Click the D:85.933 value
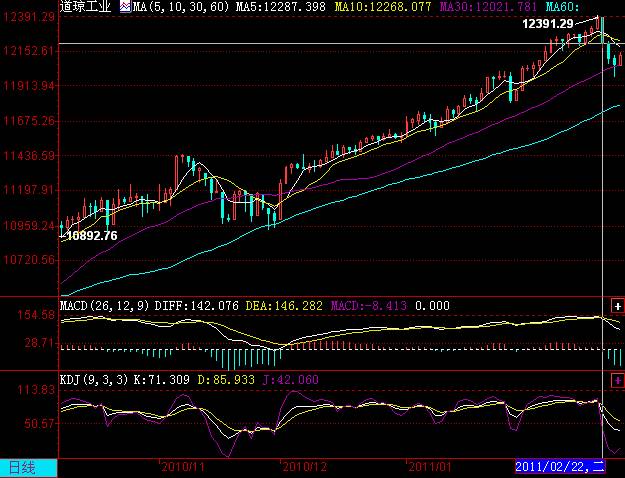 point(226,380)
